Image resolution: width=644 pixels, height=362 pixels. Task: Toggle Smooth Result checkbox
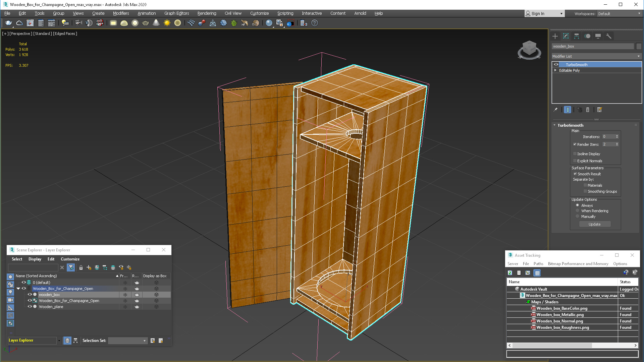[575, 174]
